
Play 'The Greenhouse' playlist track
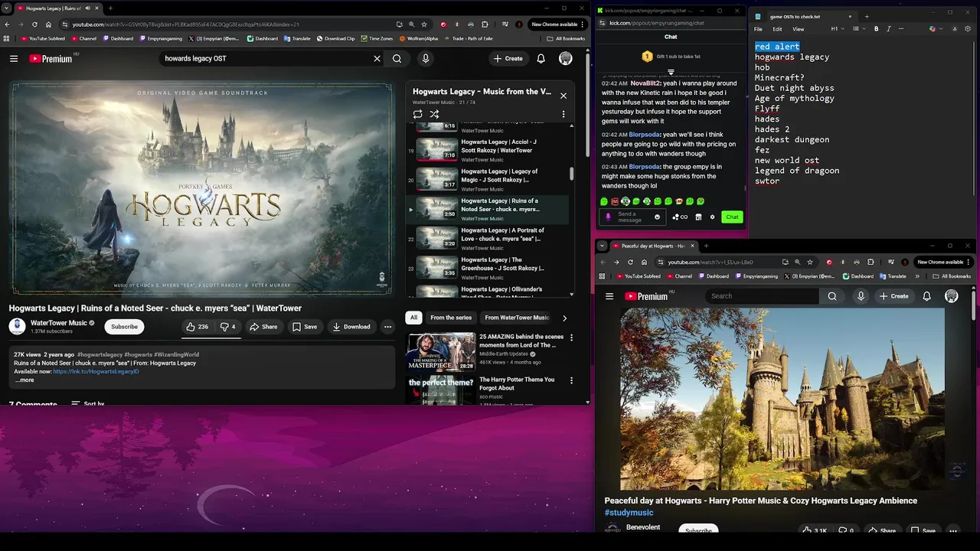[x=488, y=267]
